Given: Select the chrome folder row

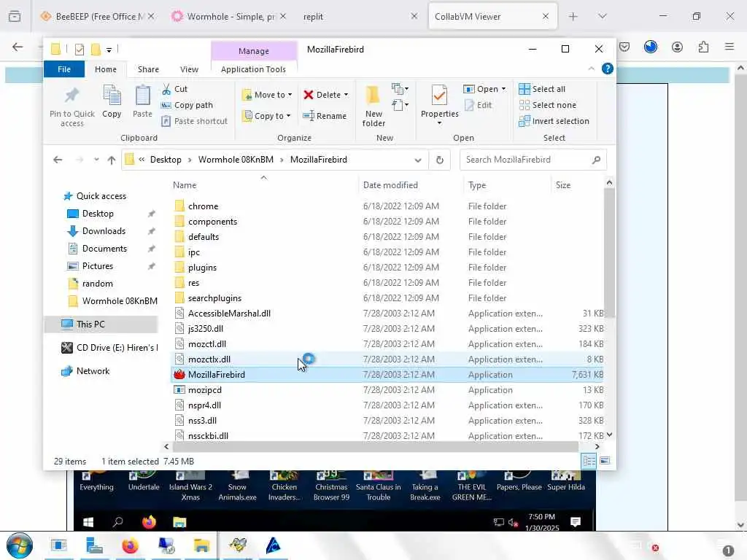Looking at the screenshot, I should point(387,206).
